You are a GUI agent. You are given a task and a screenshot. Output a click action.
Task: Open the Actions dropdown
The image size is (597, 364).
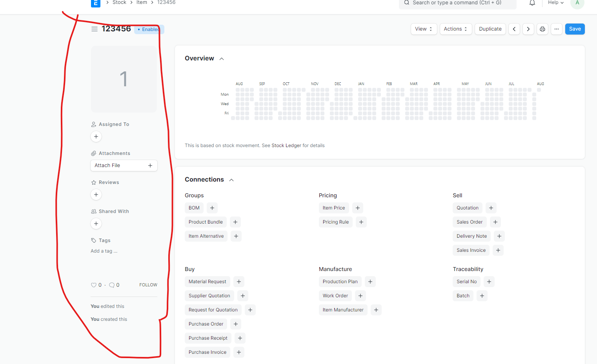455,29
